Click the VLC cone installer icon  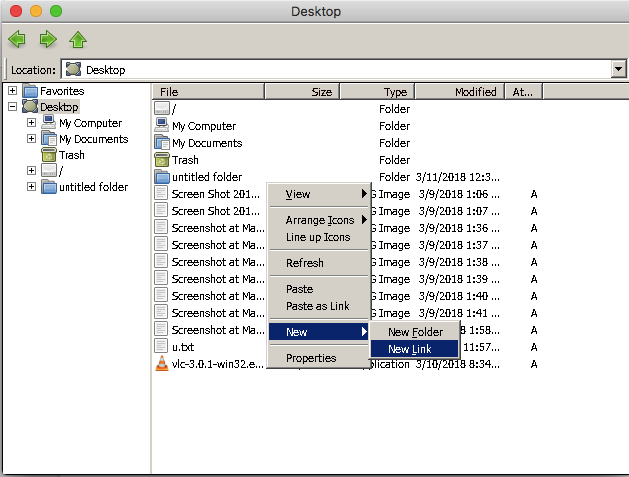(162, 364)
